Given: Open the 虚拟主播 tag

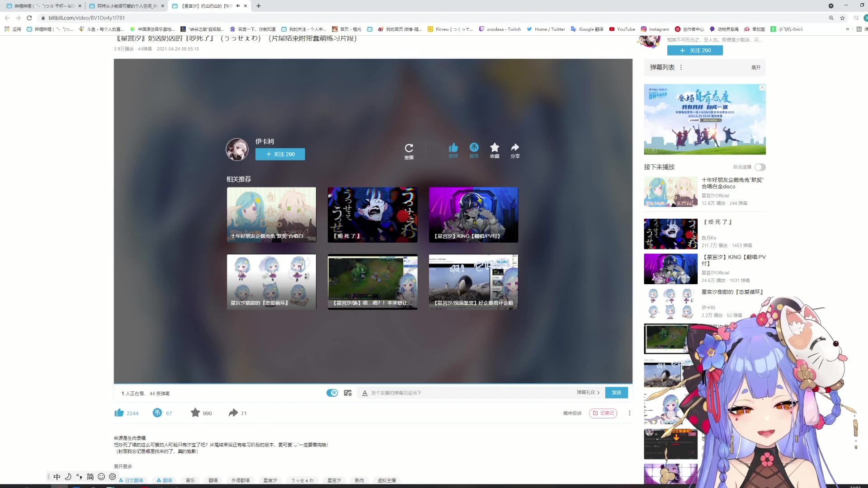Looking at the screenshot, I should pyautogui.click(x=387, y=480).
